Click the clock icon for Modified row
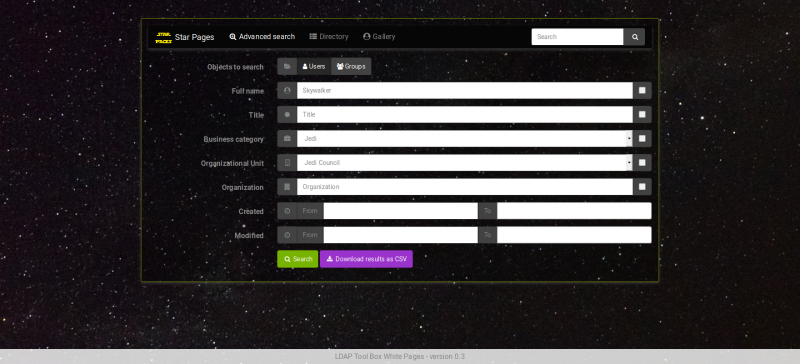The image size is (800, 364). pos(287,235)
